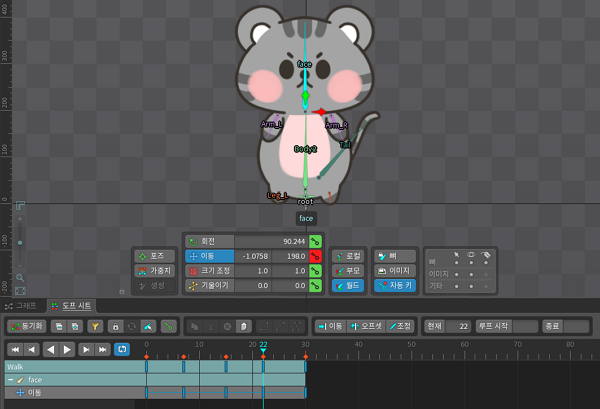Click the copy keys icon
Viewport: 600px width, 409px height.
tap(194, 326)
